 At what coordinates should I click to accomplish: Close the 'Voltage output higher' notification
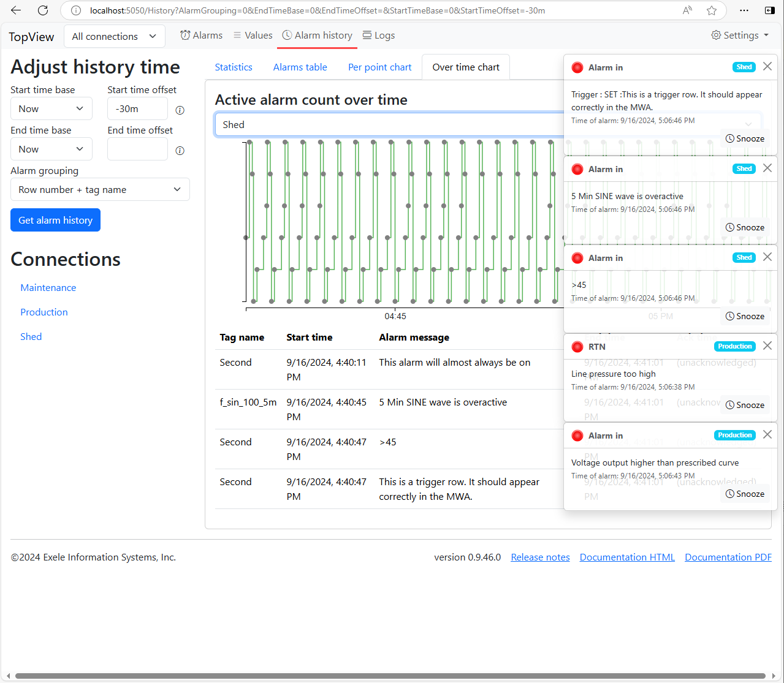pyautogui.click(x=767, y=434)
